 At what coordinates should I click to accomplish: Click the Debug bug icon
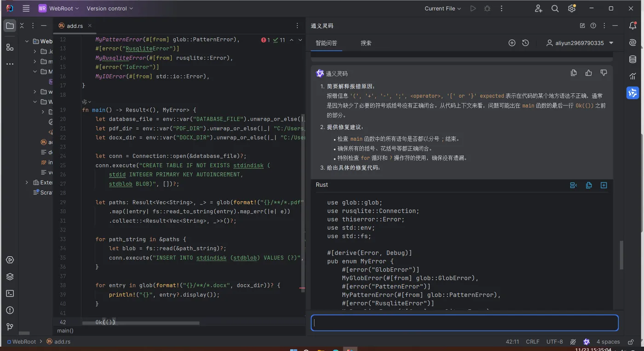click(487, 8)
